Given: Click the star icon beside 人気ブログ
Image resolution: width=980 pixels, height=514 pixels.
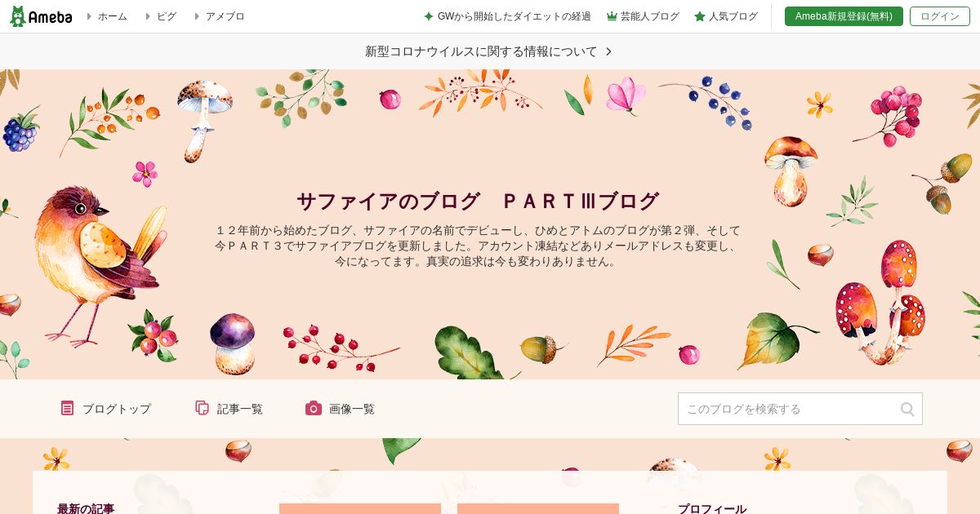Looking at the screenshot, I should click(700, 16).
